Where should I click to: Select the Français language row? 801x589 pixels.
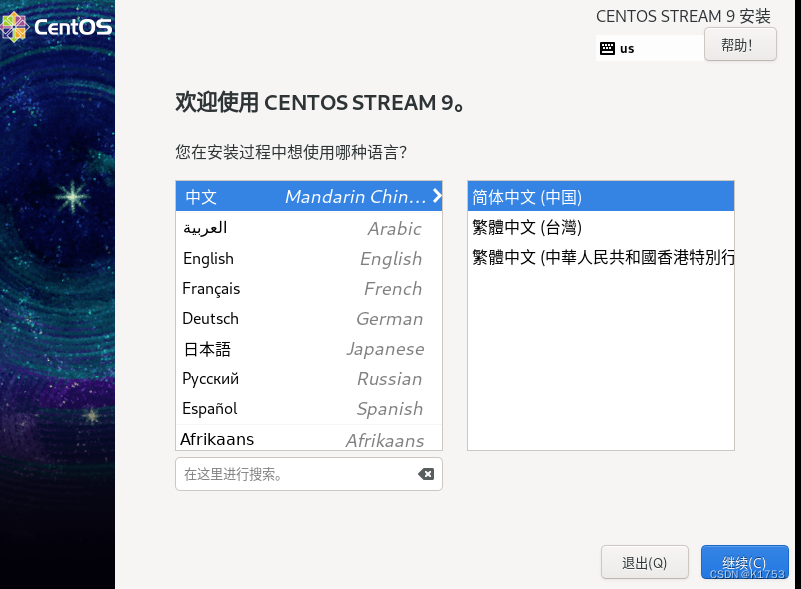309,289
